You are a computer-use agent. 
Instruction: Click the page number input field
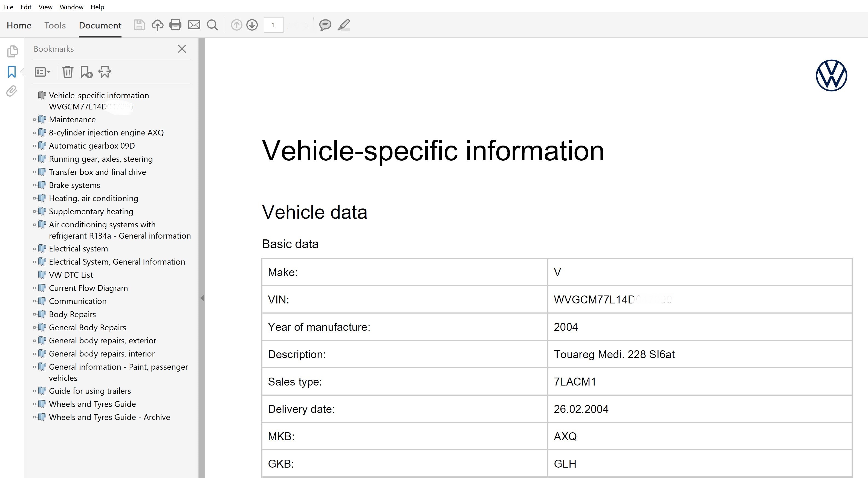coord(273,25)
